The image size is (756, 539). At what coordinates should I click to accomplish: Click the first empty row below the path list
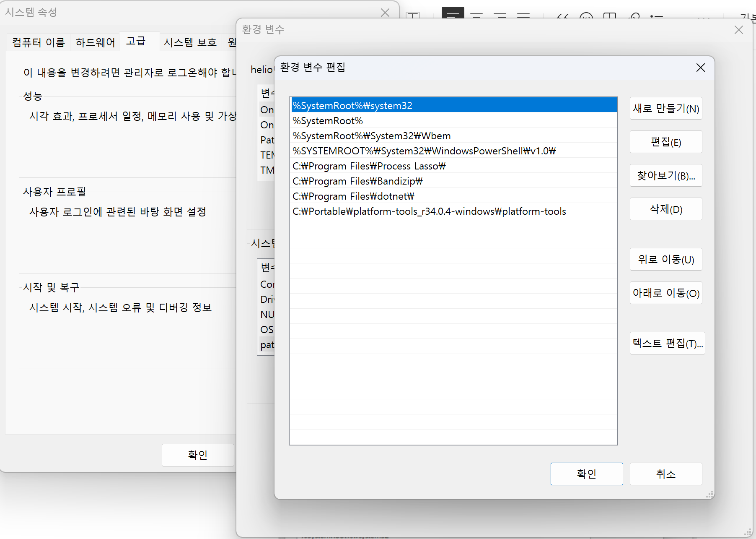[454, 226]
